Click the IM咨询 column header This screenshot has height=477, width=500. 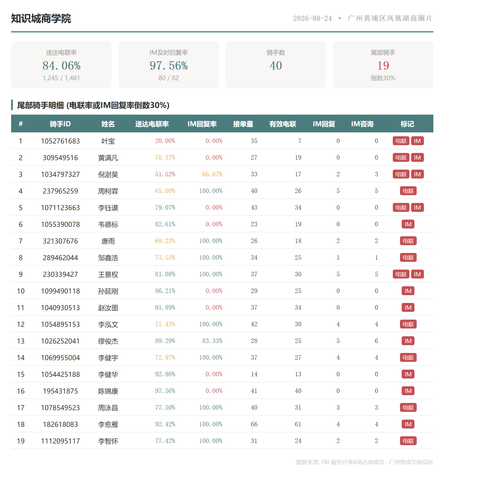click(x=362, y=124)
